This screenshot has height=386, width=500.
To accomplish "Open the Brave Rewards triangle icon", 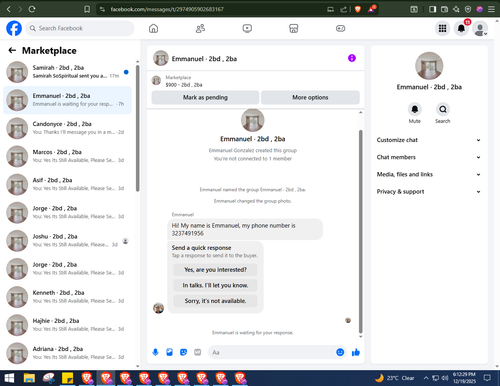I will tap(372, 9).
